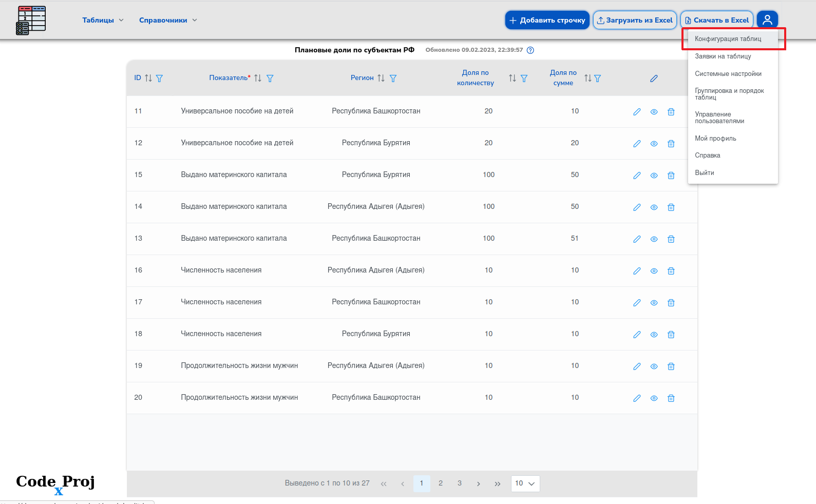Go to page 2
816x504 pixels.
(x=441, y=483)
